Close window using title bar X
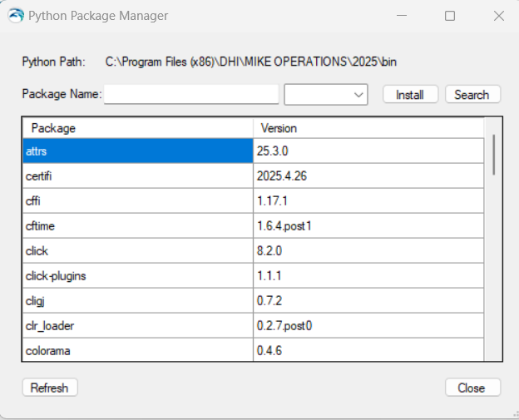519x420 pixels. [x=499, y=16]
